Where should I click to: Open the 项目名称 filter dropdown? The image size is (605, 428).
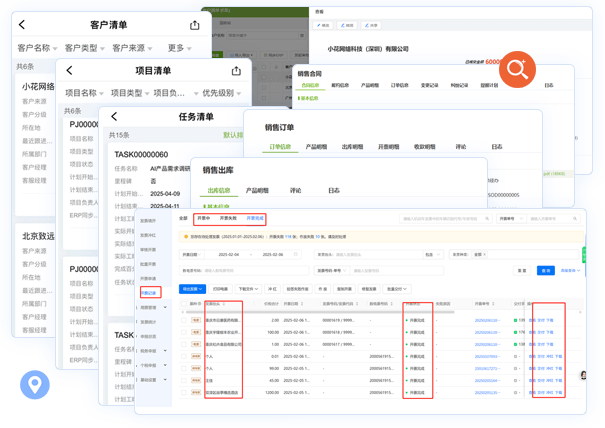[84, 93]
